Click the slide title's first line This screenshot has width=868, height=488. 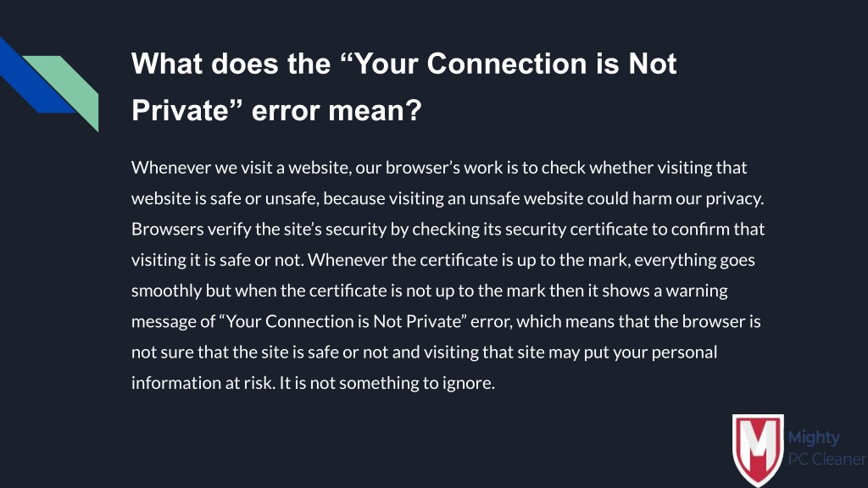point(404,64)
